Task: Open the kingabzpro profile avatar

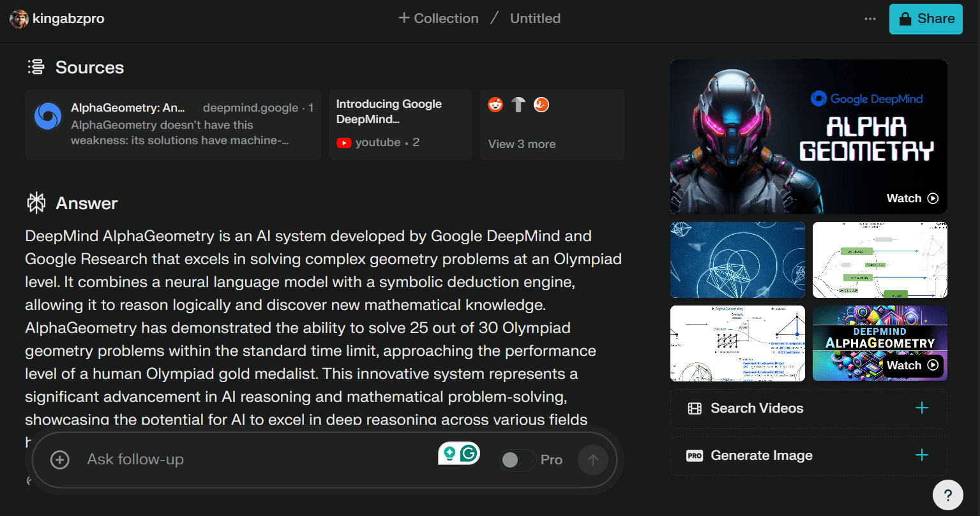Action: point(19,19)
